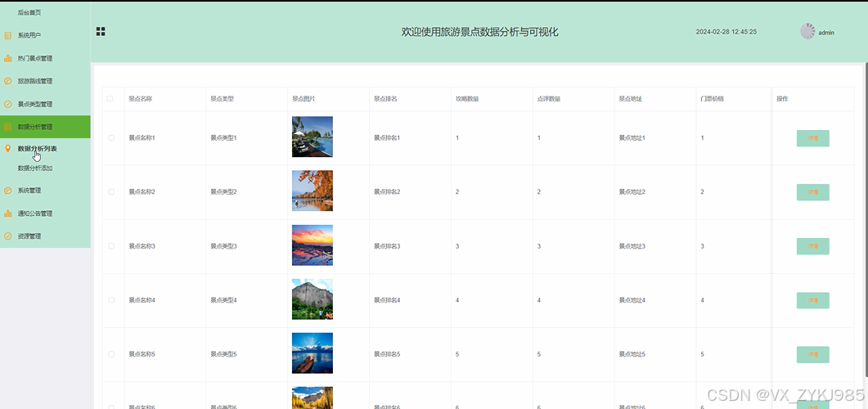Open the 后台首页 menu item
The image size is (868, 409).
(x=29, y=12)
